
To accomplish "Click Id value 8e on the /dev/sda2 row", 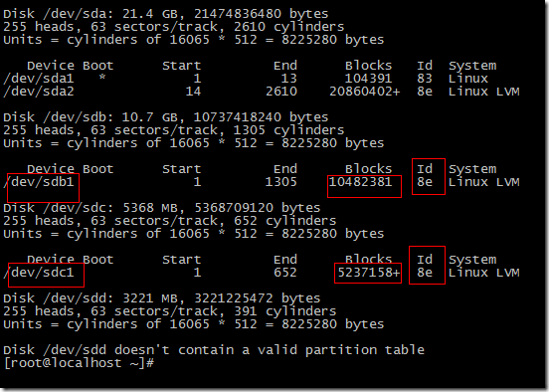I will pos(425,92).
